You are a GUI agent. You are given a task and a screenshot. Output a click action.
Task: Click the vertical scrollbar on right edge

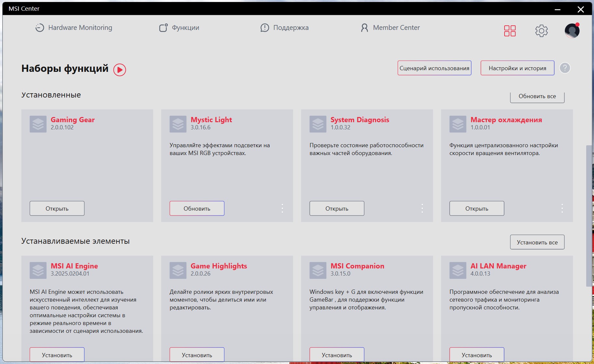(x=588, y=216)
